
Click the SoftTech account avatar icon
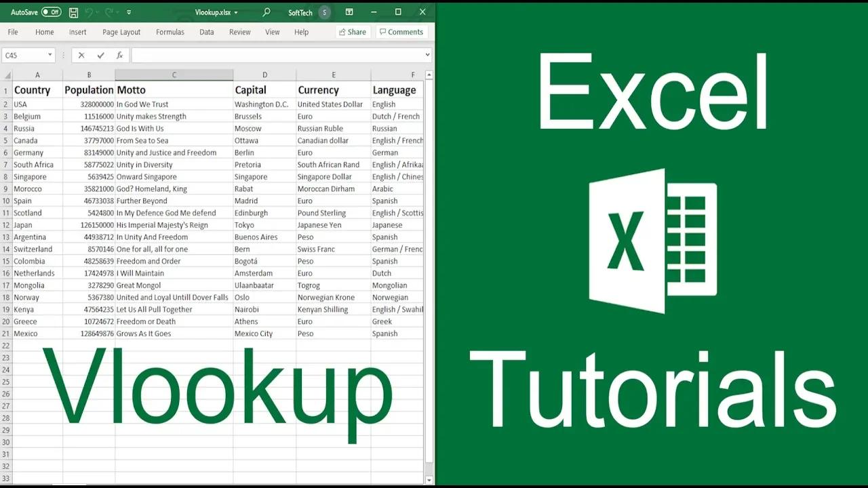323,12
